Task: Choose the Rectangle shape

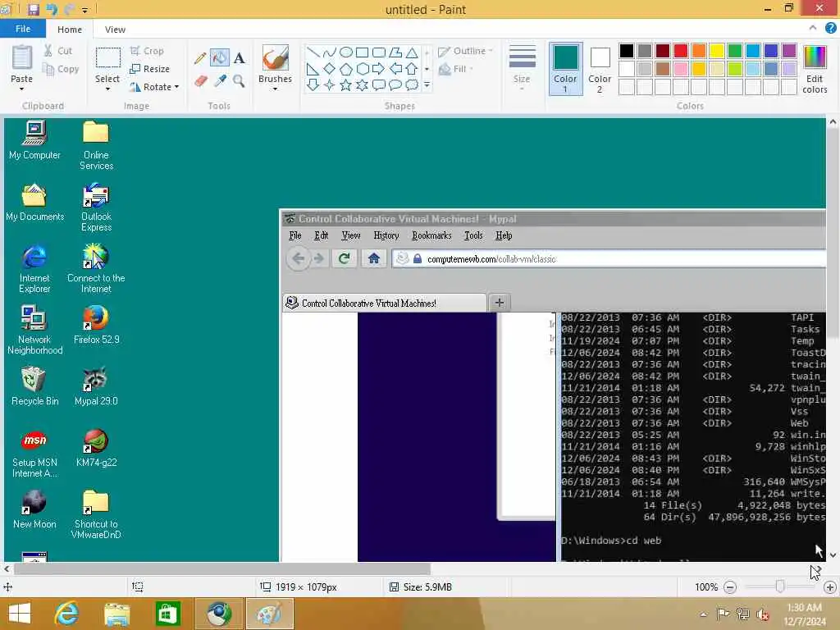Action: [x=362, y=52]
